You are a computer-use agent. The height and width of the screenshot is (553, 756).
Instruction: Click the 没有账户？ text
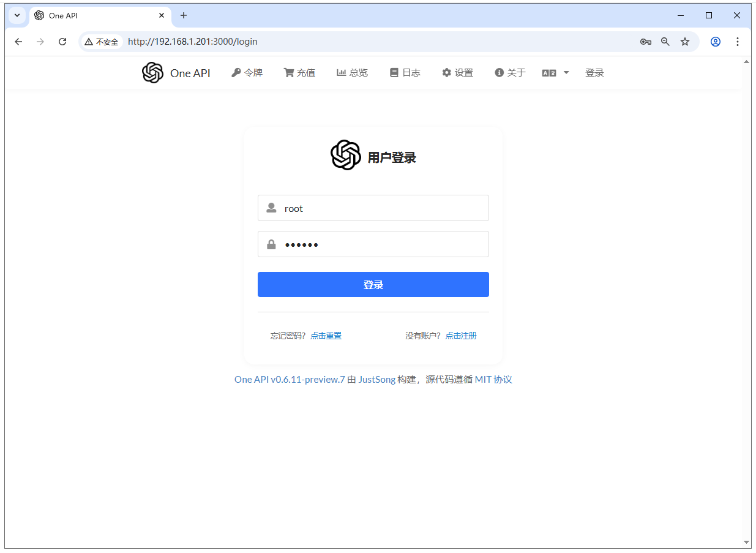pos(423,336)
